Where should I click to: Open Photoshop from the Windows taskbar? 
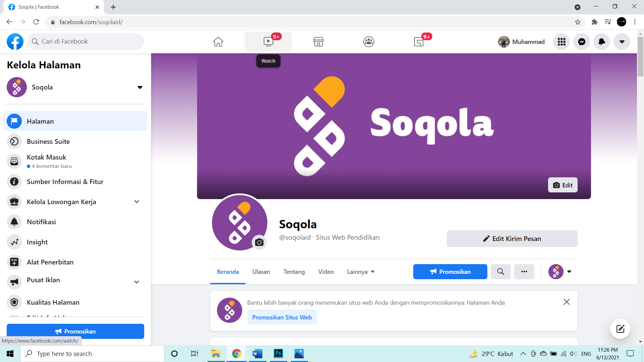click(x=278, y=354)
